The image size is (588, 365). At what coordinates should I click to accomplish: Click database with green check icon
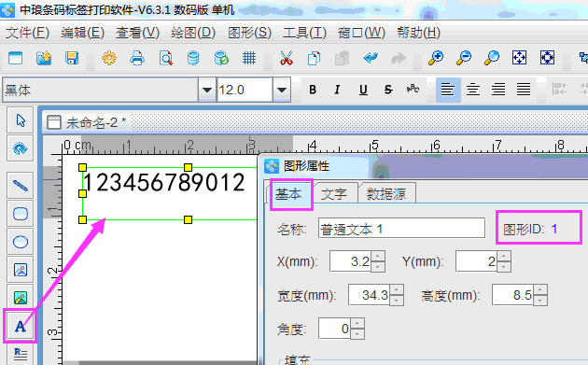221,58
